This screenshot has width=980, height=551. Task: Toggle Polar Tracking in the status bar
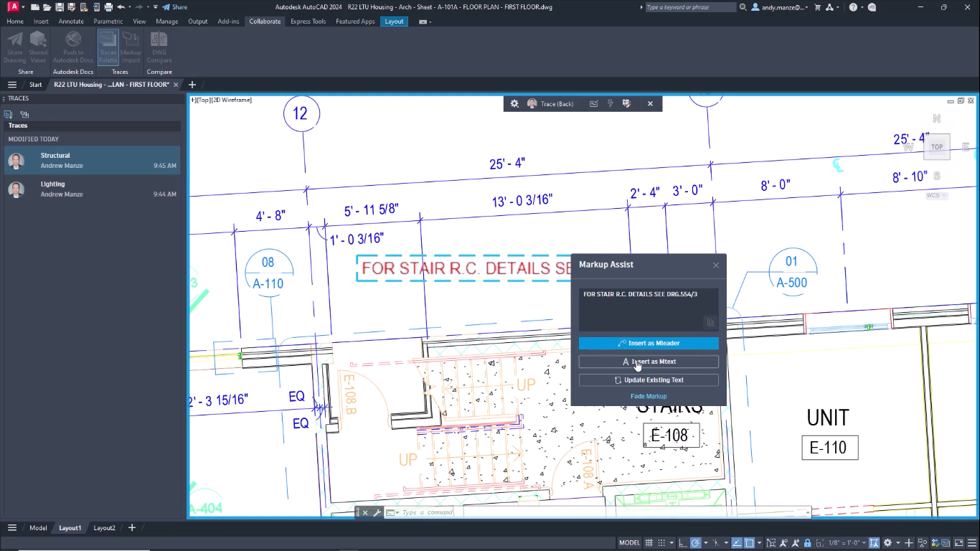point(695,543)
